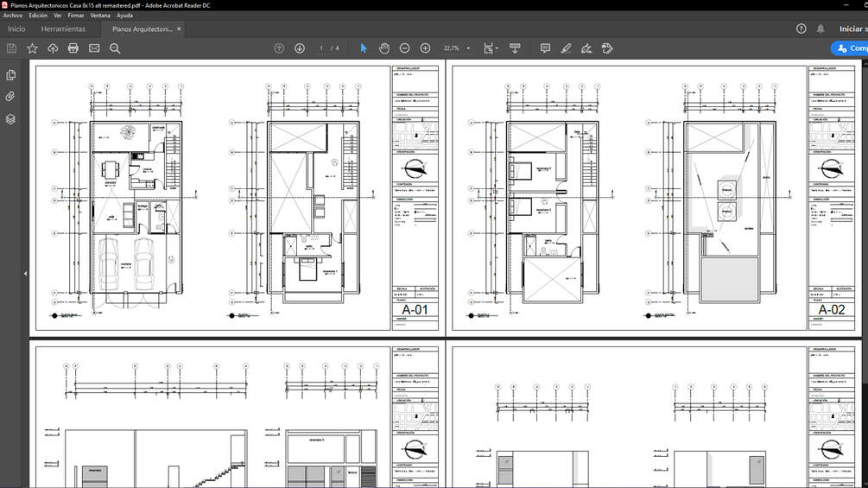Viewport: 868px width, 488px height.
Task: Open the Ventana menu
Action: [100, 16]
